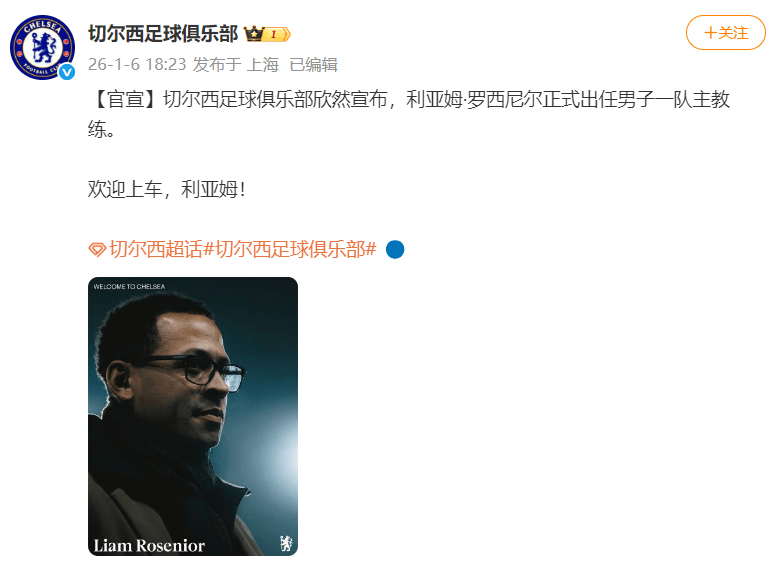Click the super topic diamond icon
This screenshot has width=776, height=565.
(x=97, y=249)
